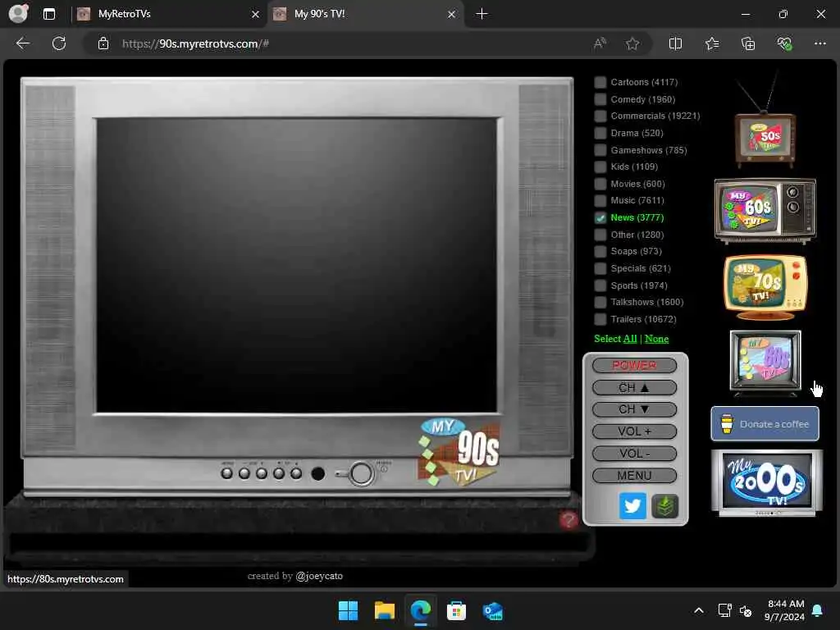The width and height of the screenshot is (840, 630).
Task: Click the None link to deselect categories
Action: click(x=656, y=339)
